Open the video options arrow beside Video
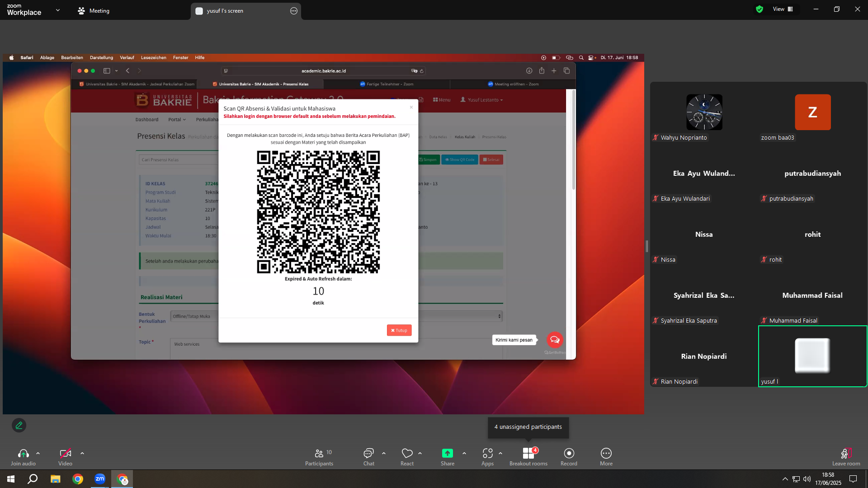868x488 pixels. coord(82,453)
